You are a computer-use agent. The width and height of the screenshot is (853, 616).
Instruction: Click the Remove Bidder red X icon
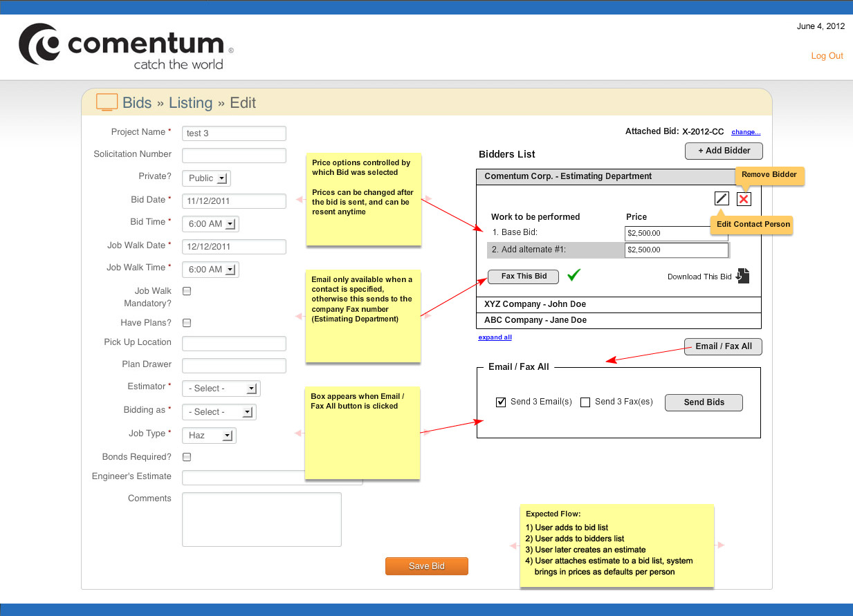click(x=743, y=198)
